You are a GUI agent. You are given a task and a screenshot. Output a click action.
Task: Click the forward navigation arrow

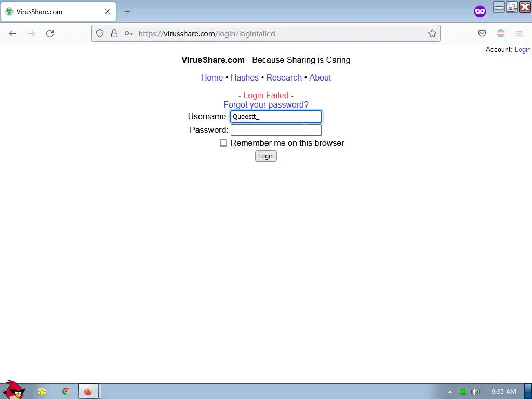(31, 34)
